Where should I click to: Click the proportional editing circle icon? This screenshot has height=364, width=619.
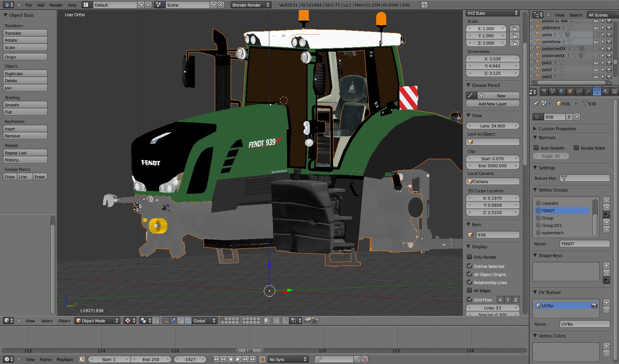[x=276, y=321]
